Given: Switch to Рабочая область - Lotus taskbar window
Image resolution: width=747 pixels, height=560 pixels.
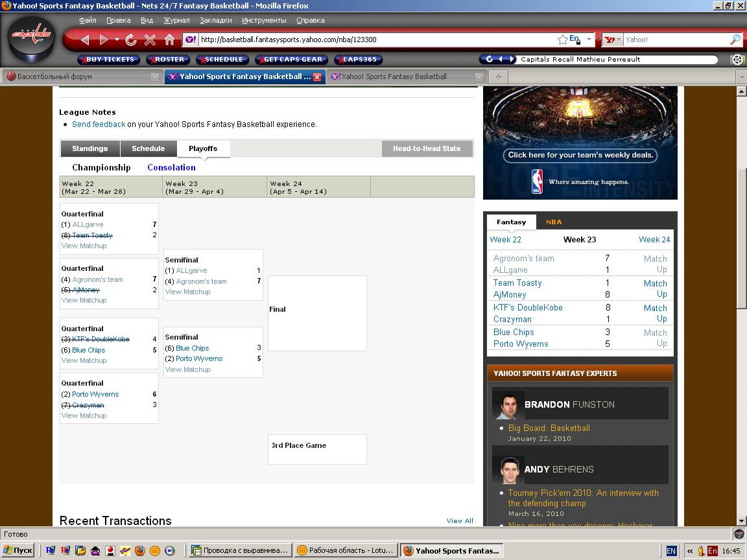Looking at the screenshot, I should click(x=346, y=550).
